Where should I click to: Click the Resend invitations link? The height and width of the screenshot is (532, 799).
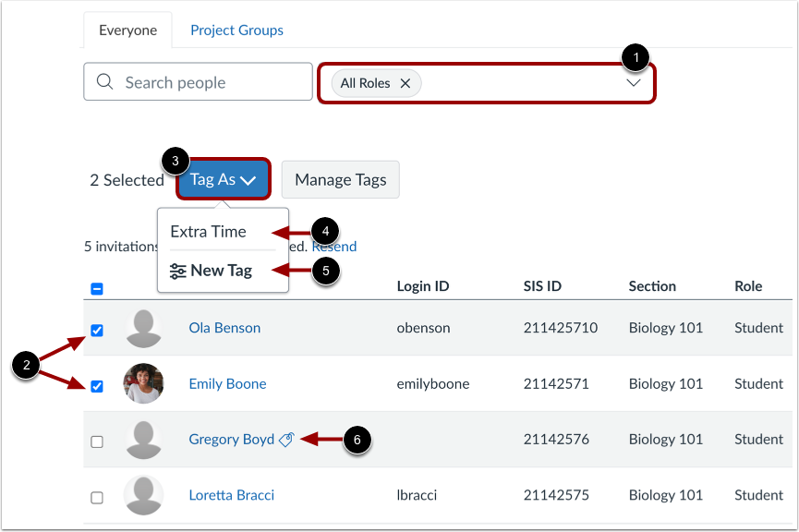[x=334, y=246]
